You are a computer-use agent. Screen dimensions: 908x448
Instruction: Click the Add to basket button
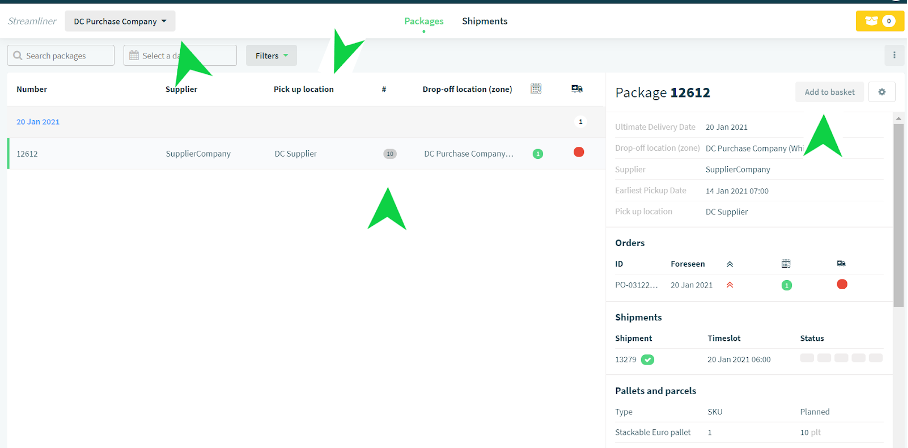tap(830, 92)
